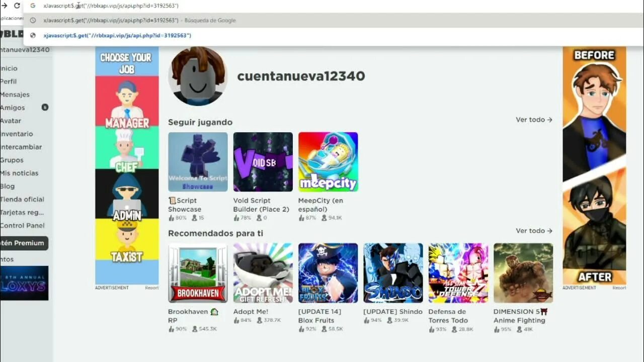644x362 pixels.
Task: Click the Bloxys annual banner image
Action: [24, 283]
